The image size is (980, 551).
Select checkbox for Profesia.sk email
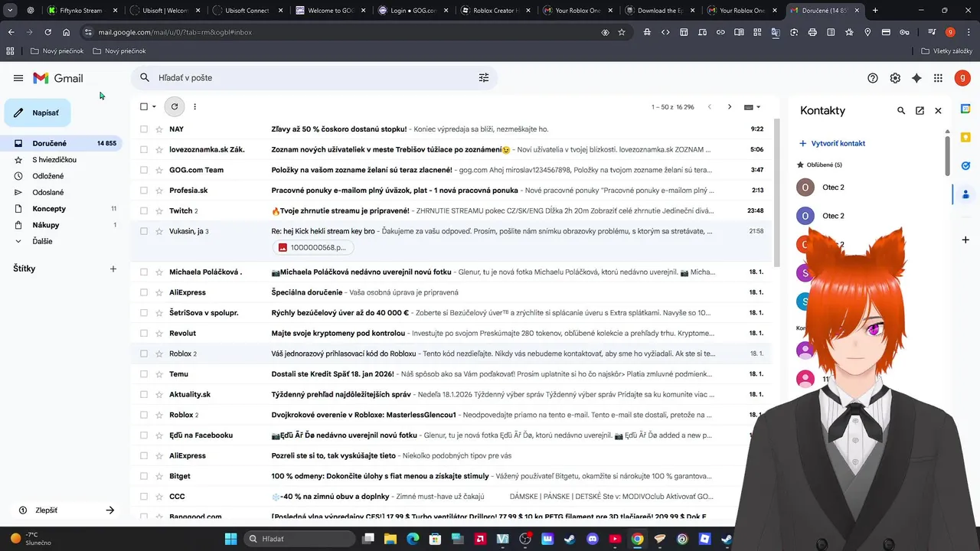click(x=144, y=190)
